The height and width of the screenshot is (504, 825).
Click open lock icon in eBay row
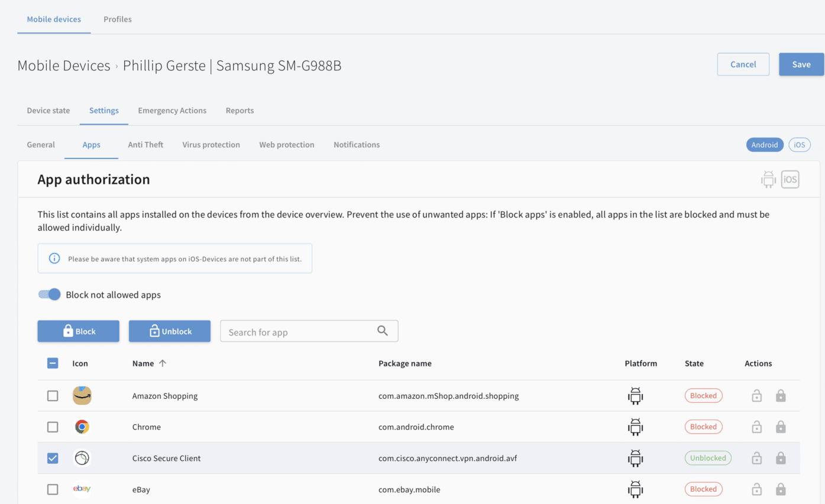click(x=756, y=489)
